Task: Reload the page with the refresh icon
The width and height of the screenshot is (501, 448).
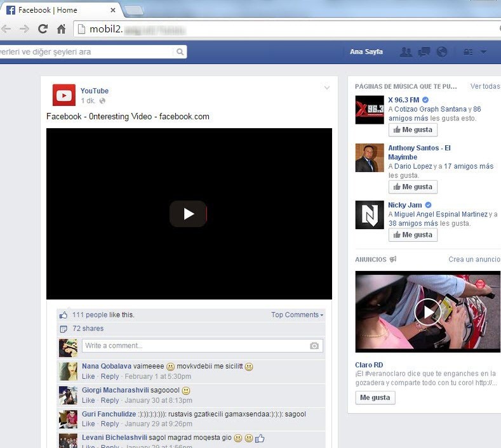Action: point(43,29)
